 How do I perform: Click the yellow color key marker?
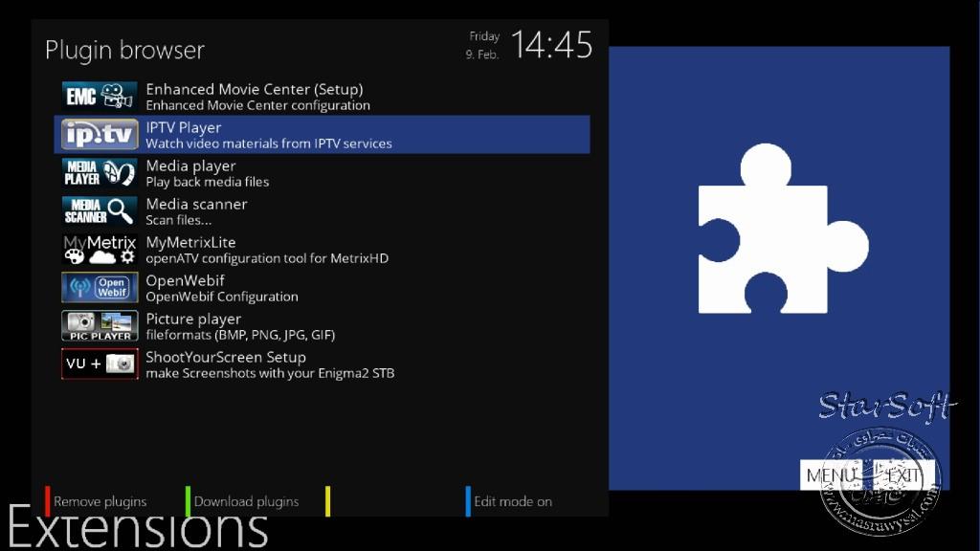coord(328,501)
